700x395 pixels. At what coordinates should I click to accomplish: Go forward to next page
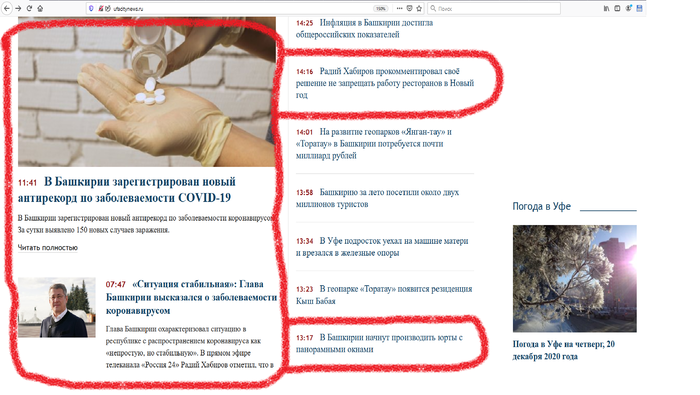[x=18, y=8]
